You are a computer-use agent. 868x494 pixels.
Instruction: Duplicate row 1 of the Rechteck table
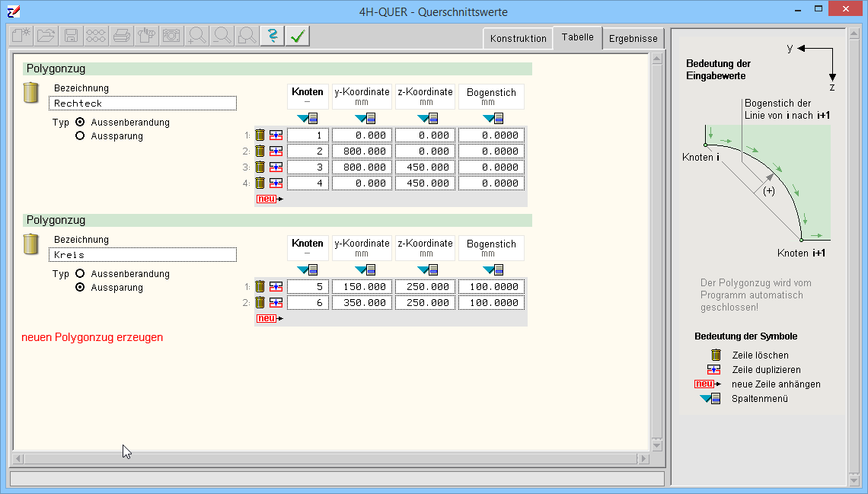pos(276,135)
